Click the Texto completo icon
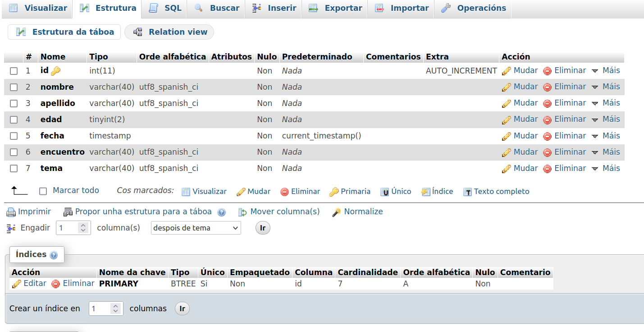Screen dimensions: 644x332 point(467,192)
